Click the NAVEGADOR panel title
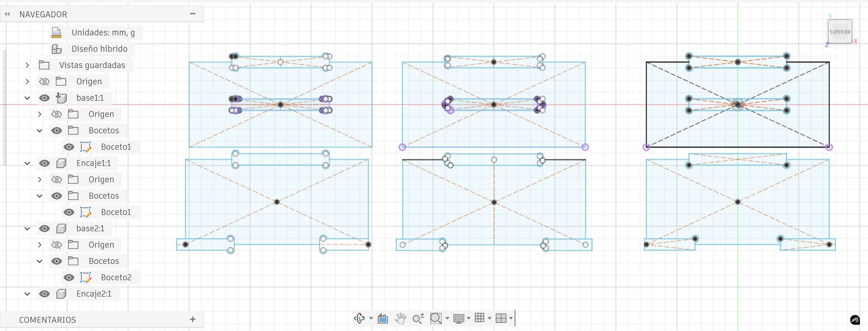The width and height of the screenshot is (868, 331). 43,15
